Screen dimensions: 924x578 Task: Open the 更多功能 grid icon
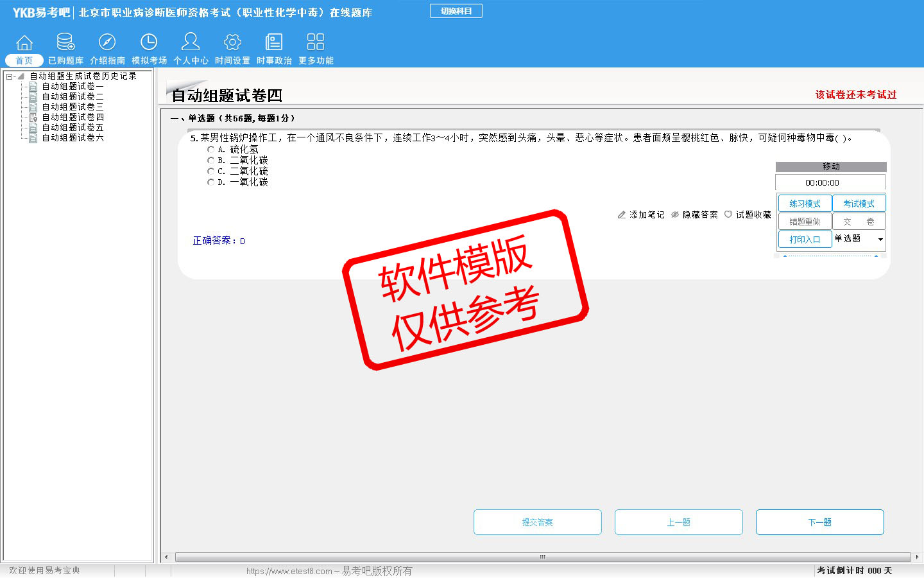316,42
